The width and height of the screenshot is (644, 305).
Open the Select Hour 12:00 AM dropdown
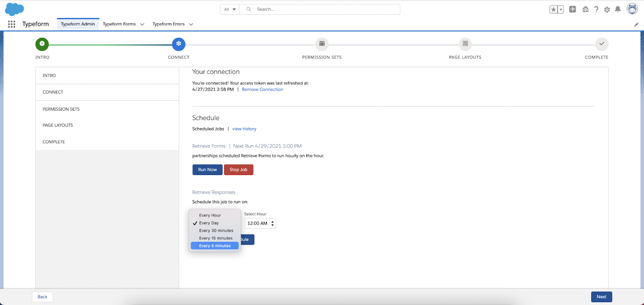pyautogui.click(x=260, y=223)
